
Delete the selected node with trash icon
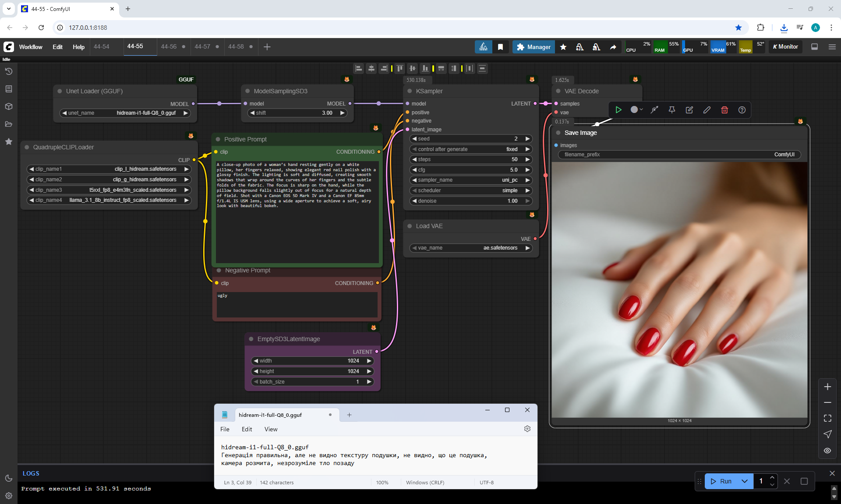click(724, 110)
